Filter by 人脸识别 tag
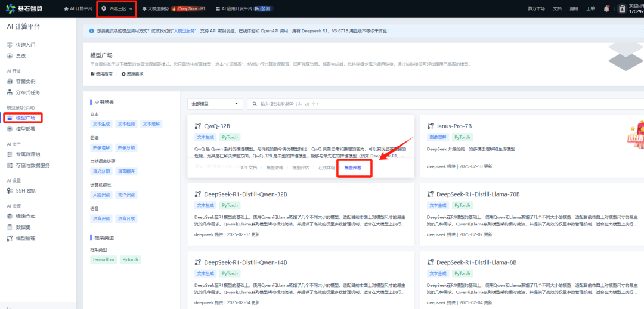This screenshot has height=309, width=644. pyautogui.click(x=101, y=195)
